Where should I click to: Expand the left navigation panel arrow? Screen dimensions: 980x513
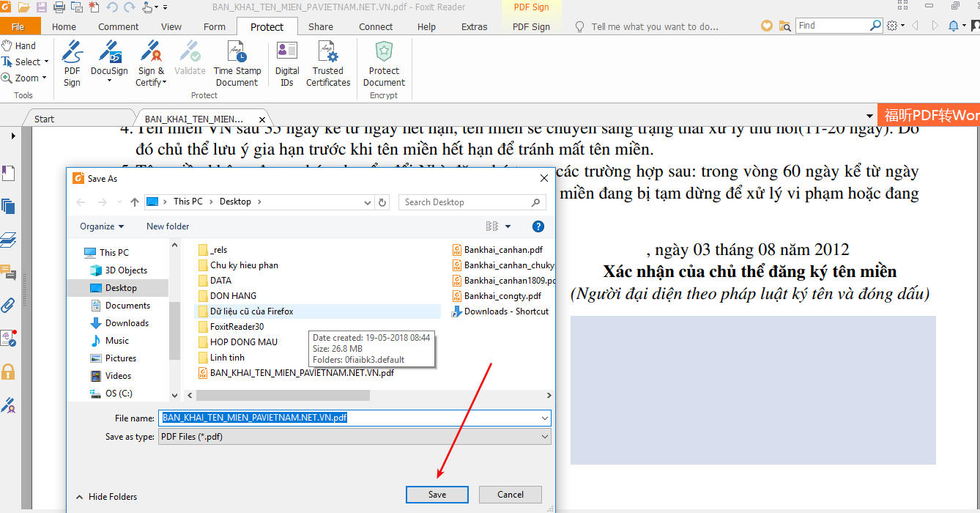[x=13, y=136]
